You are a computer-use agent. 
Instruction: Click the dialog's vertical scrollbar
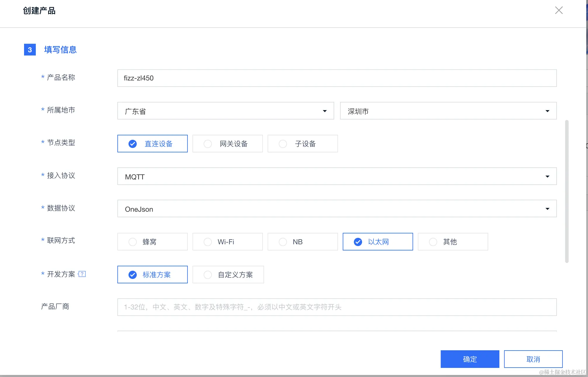click(567, 191)
